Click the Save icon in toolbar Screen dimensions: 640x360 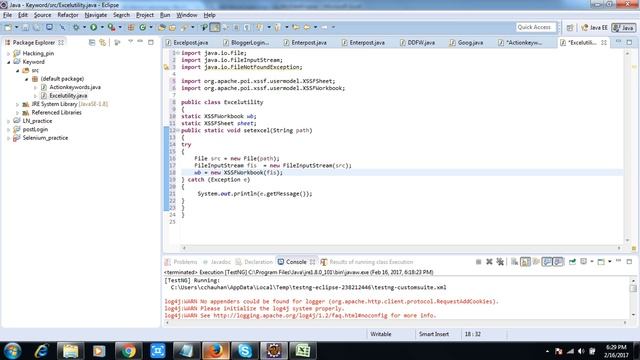tap(26, 27)
